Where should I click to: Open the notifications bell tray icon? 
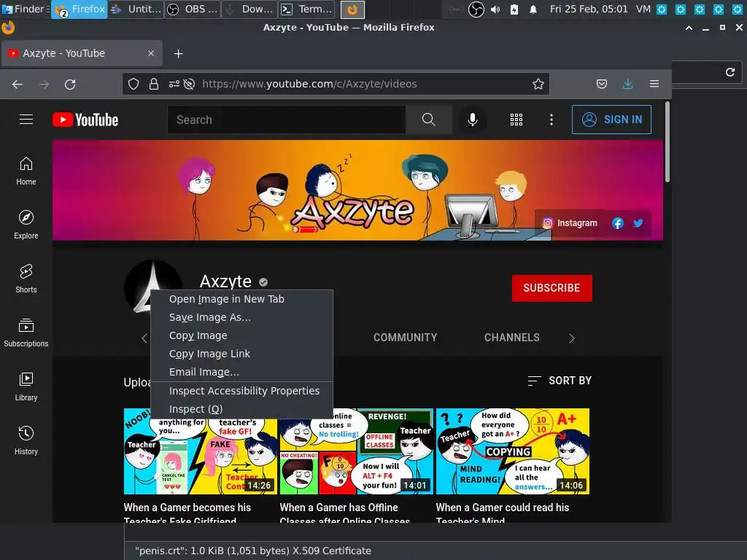[x=533, y=9]
